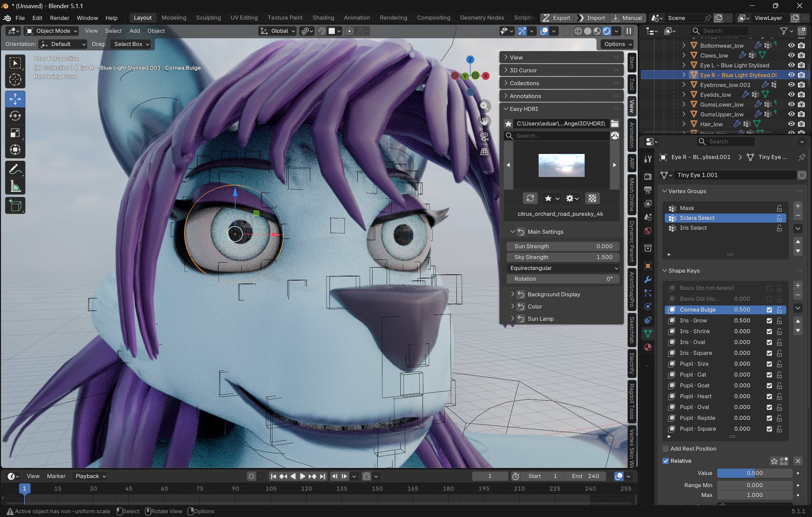Click the viewport zoom magnifier icon
The image size is (812, 517).
click(x=484, y=106)
